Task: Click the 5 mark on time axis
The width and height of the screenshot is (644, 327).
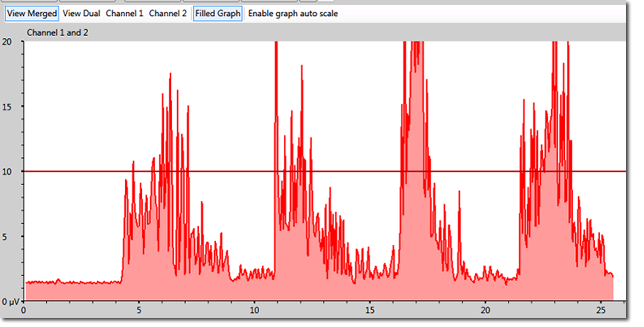Action: pos(139,310)
